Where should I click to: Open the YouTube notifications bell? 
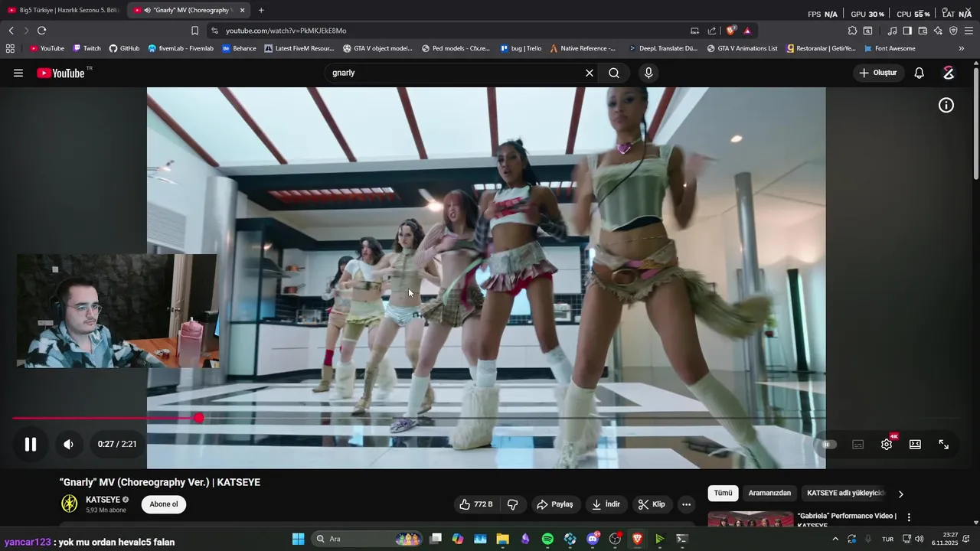[919, 73]
